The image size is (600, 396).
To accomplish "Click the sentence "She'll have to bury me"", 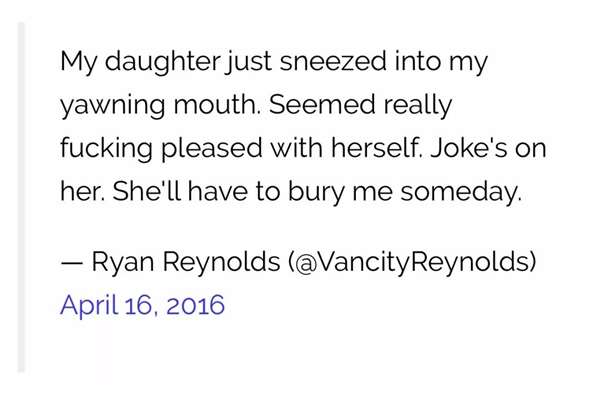I will click(x=253, y=192).
